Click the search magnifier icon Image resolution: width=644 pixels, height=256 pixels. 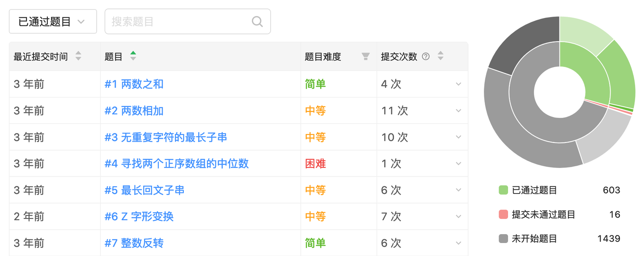[x=257, y=21]
